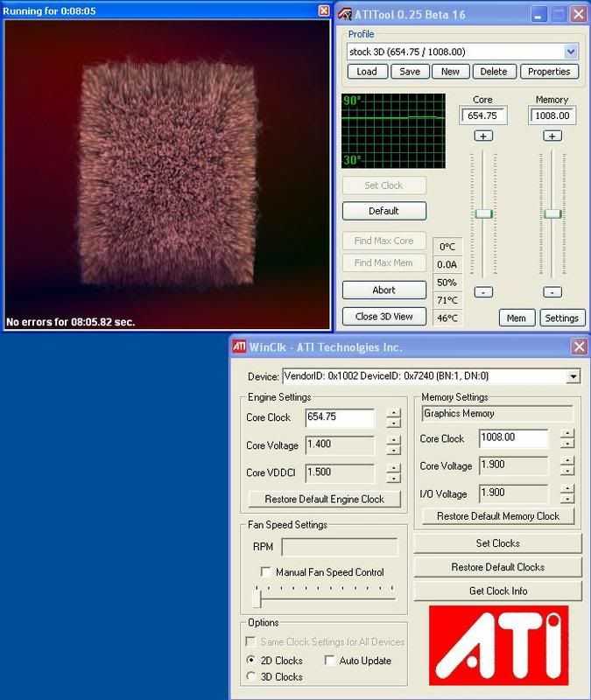Close the WinClk window
The height and width of the screenshot is (700, 591).
579,346
